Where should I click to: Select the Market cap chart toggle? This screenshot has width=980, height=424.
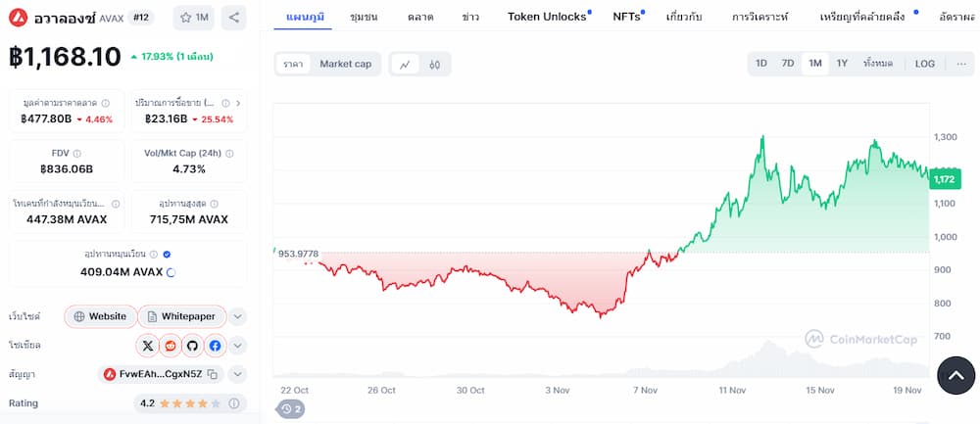click(x=346, y=64)
